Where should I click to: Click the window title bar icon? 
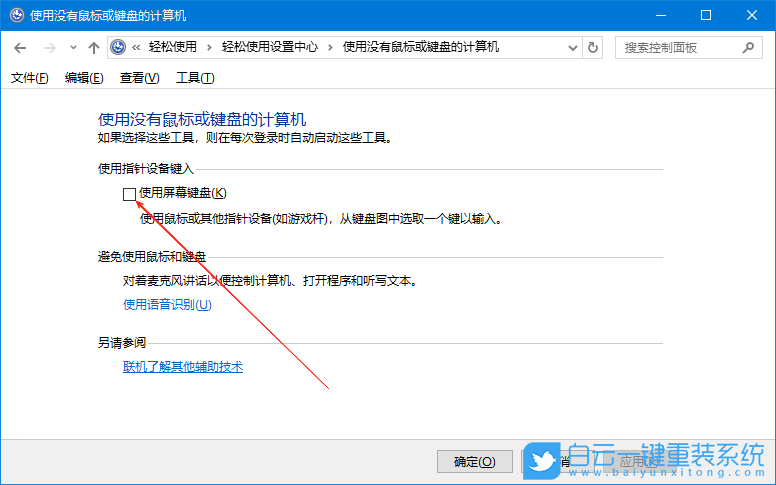coord(17,15)
